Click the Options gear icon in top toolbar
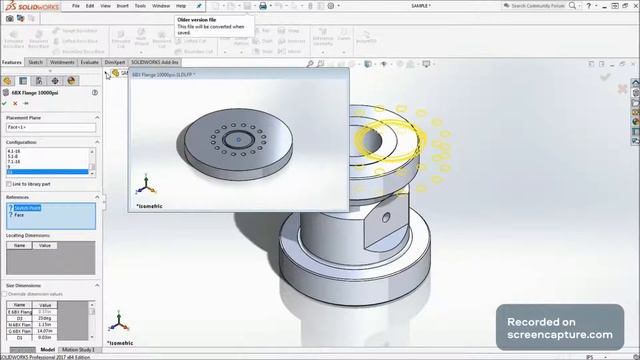 (x=331, y=6)
